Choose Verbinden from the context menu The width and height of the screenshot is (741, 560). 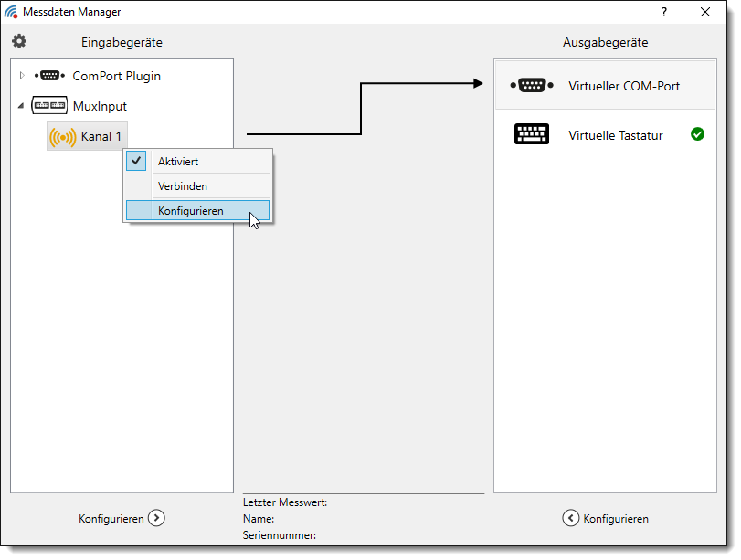coord(183,185)
